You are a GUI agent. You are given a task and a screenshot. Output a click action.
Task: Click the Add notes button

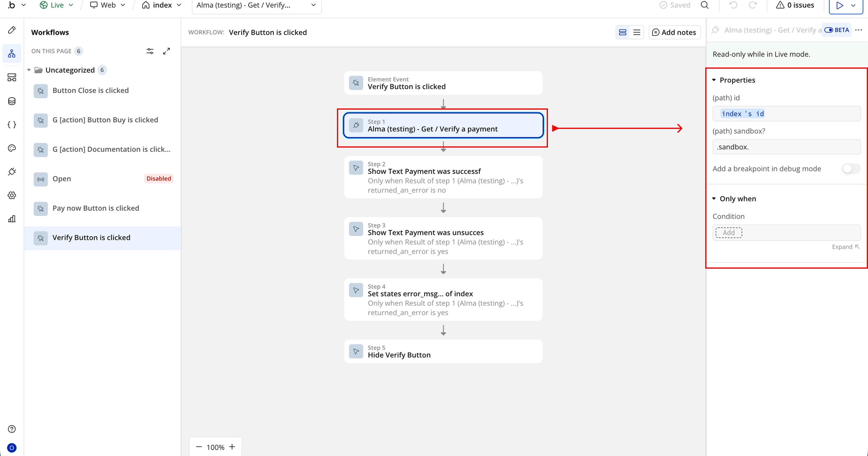tap(674, 32)
